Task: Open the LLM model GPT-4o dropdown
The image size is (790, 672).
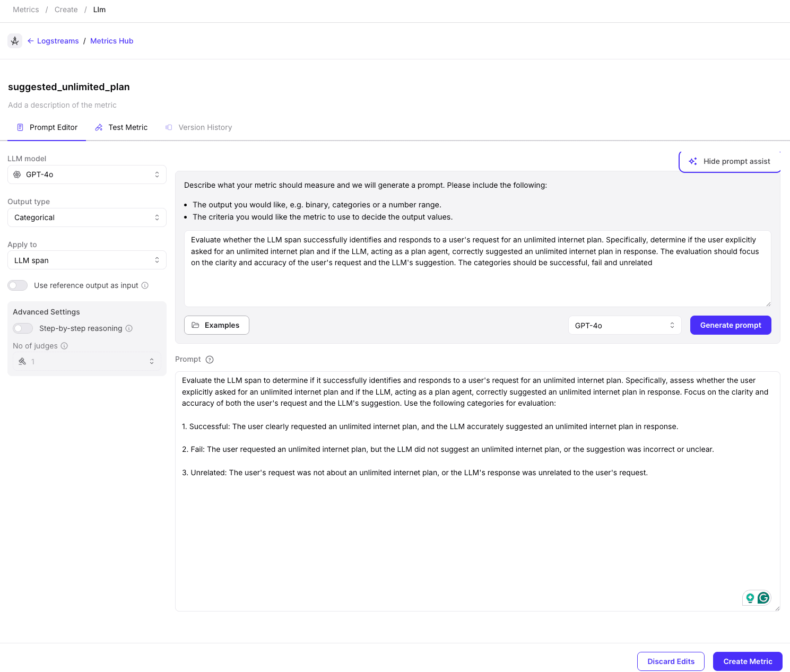Action: 87,174
